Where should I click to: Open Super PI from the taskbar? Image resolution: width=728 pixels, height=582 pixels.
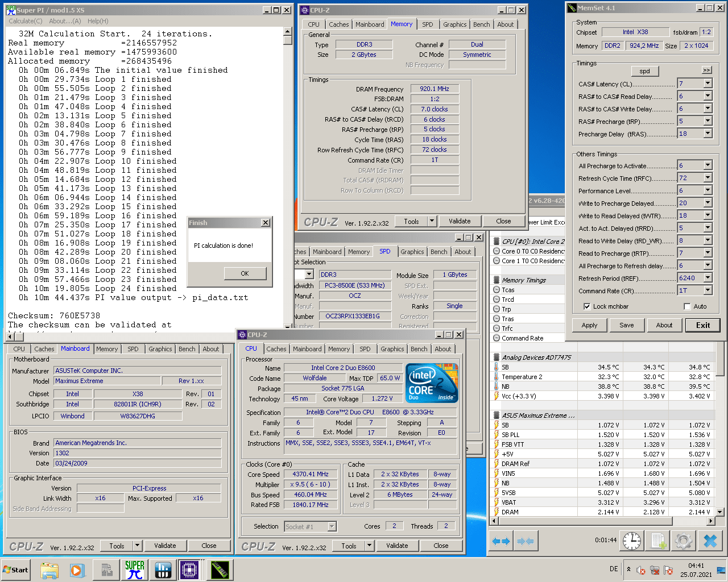(x=135, y=569)
